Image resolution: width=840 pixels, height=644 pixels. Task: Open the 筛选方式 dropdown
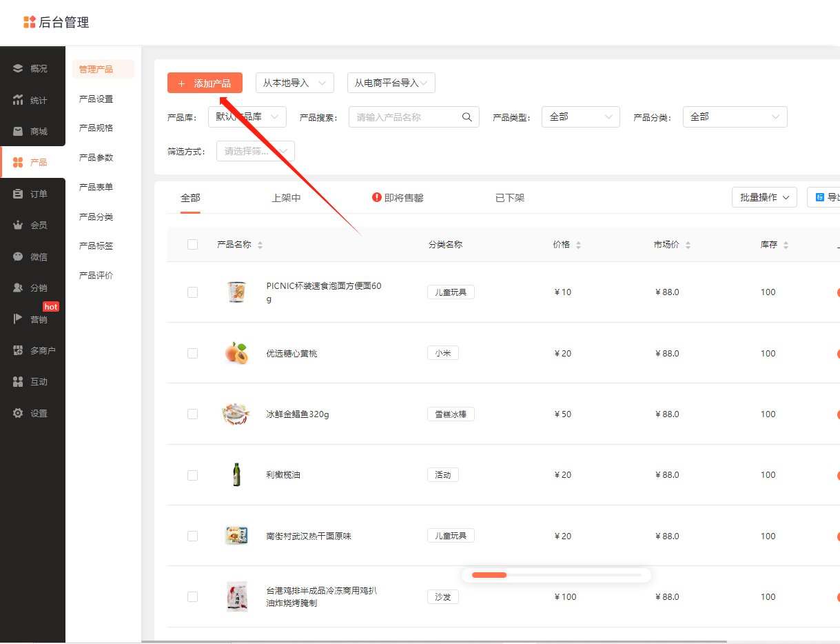pyautogui.click(x=256, y=151)
